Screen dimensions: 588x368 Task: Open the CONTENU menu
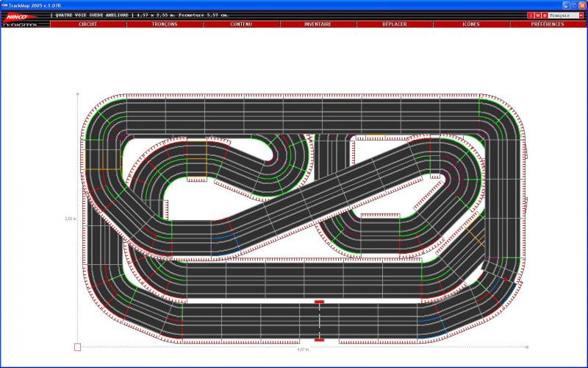(241, 24)
